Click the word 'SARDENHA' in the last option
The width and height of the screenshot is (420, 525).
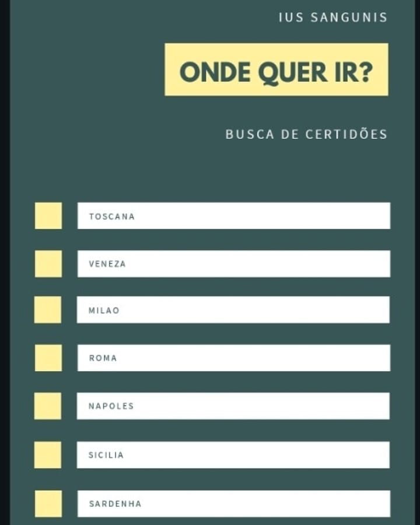(x=116, y=504)
